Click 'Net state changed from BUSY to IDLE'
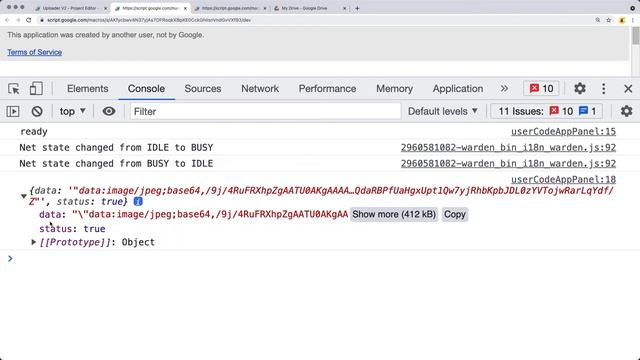640x360 pixels. pyautogui.click(x=116, y=163)
